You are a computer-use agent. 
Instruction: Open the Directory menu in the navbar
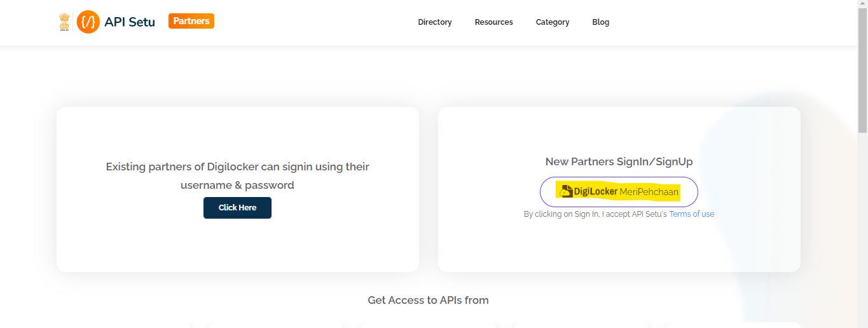coord(434,22)
